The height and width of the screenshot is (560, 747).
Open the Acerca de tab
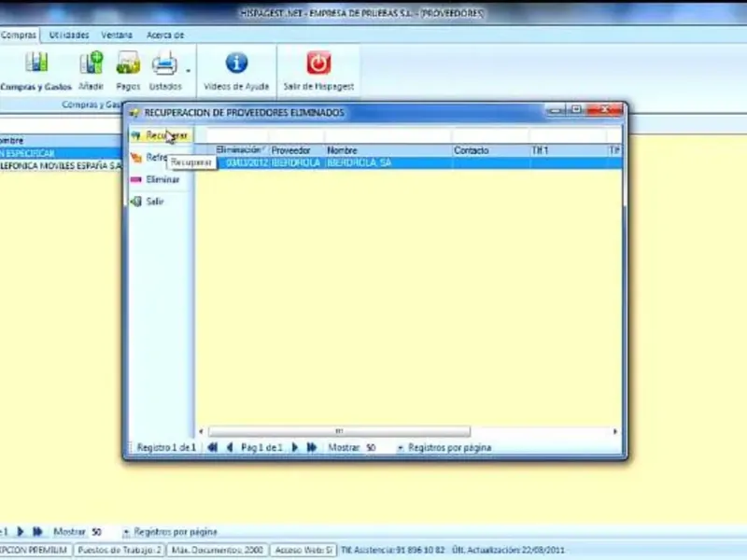[x=165, y=35]
